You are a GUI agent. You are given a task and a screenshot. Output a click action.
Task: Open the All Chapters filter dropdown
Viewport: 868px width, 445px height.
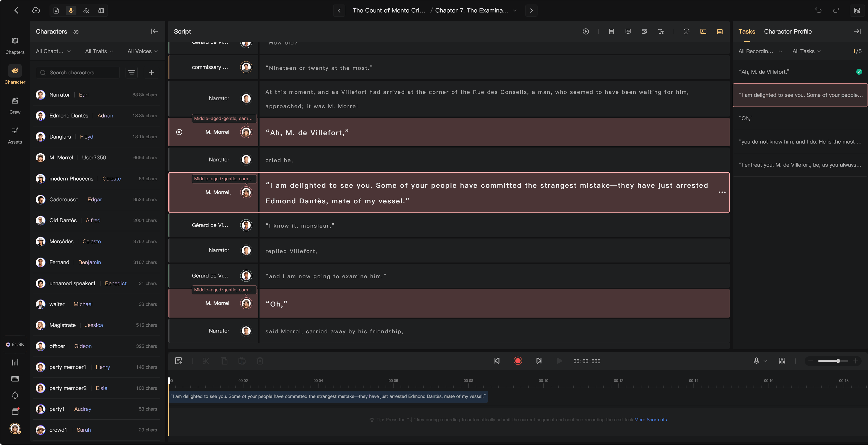click(53, 51)
